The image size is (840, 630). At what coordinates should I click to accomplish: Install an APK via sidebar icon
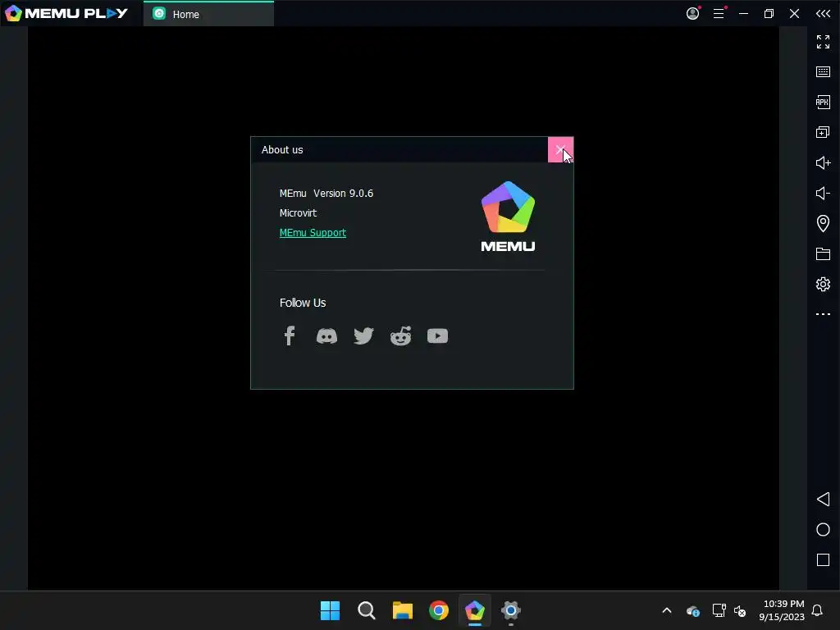pos(823,102)
